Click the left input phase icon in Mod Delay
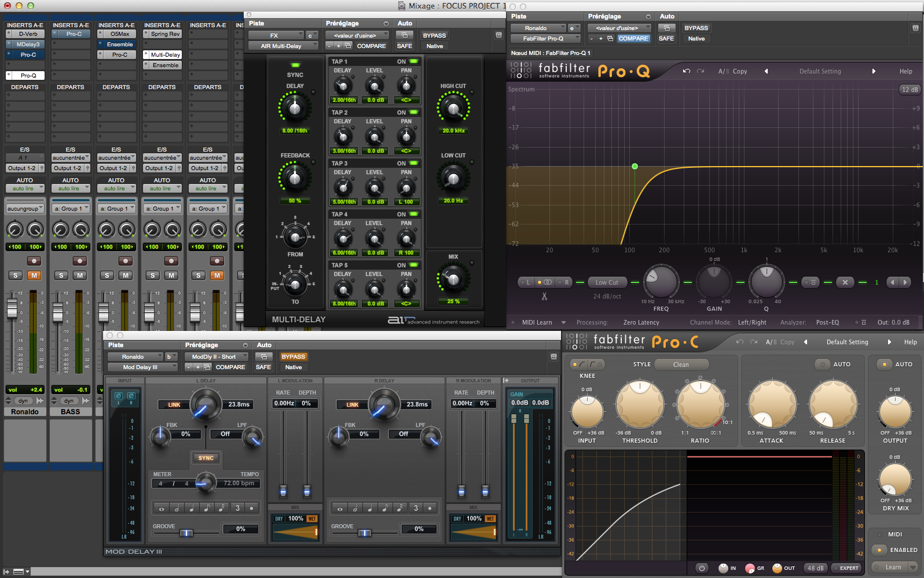The width and height of the screenshot is (924, 578). (118, 396)
